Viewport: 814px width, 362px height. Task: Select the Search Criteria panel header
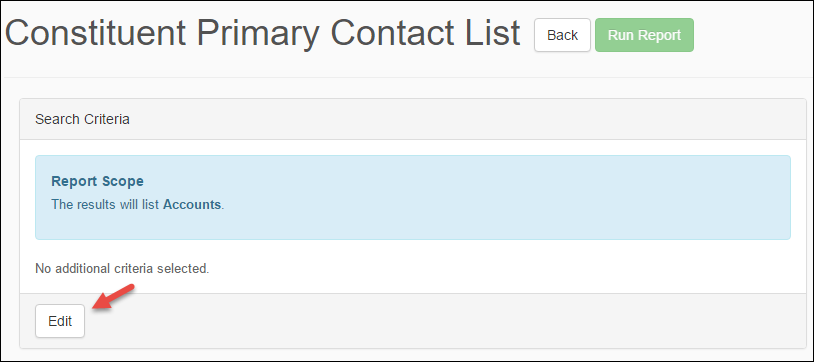click(413, 119)
